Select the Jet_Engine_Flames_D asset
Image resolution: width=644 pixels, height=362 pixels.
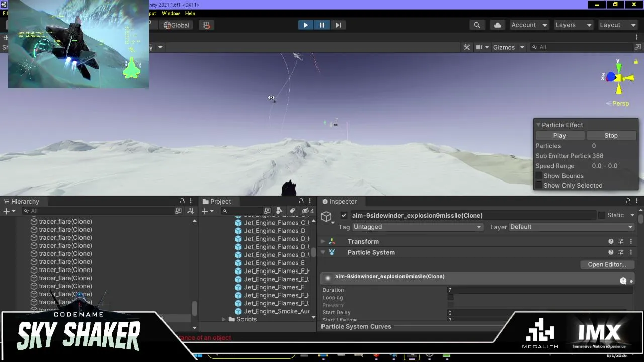click(x=275, y=231)
